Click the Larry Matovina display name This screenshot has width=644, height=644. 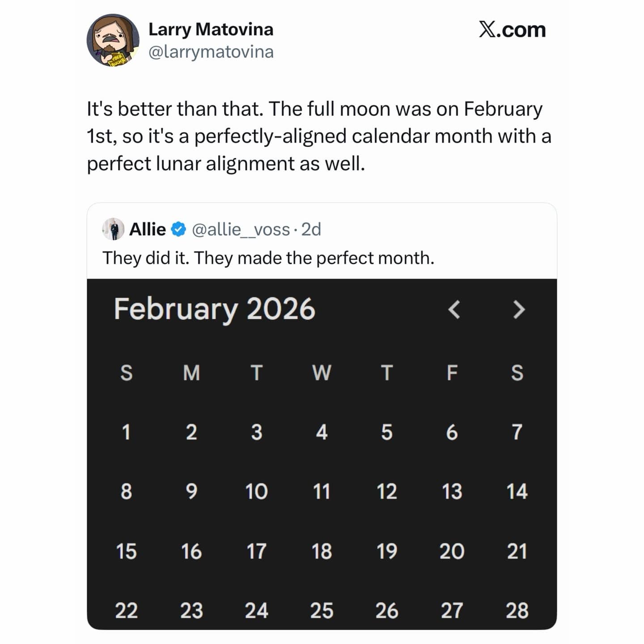pyautogui.click(x=211, y=30)
